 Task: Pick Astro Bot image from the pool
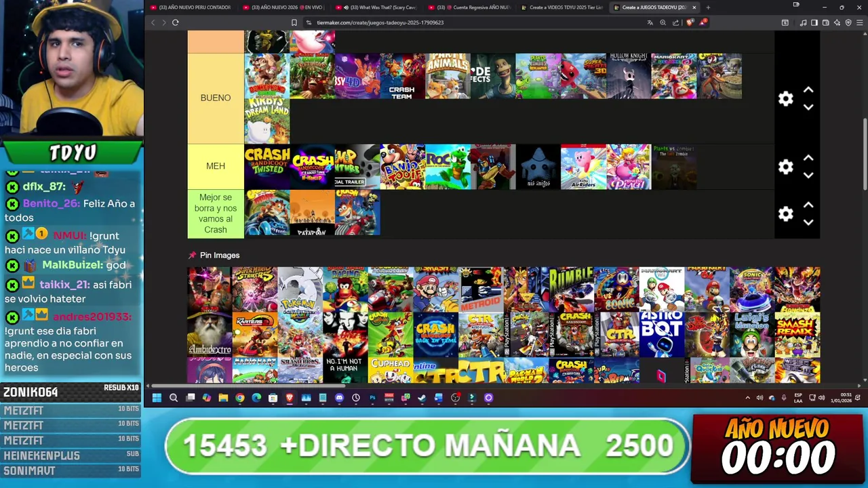point(661,334)
